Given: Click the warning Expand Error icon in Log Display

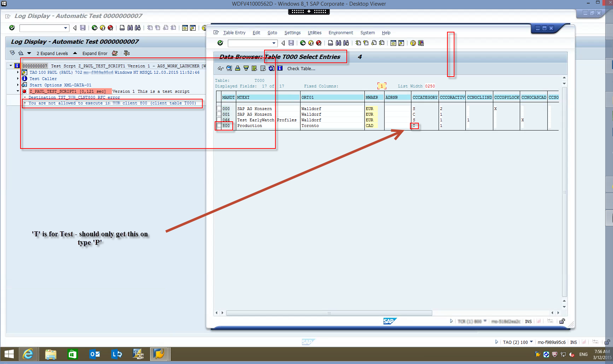Looking at the screenshot, I should [115, 53].
